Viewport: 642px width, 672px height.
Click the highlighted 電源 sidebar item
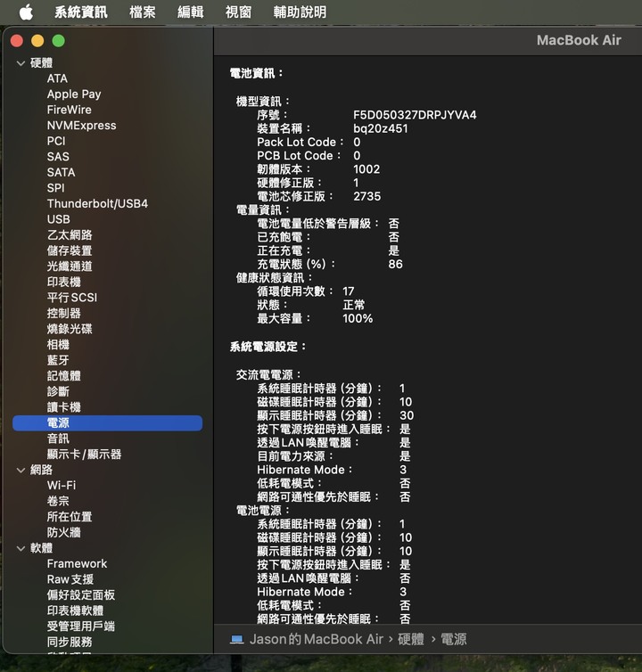pos(107,423)
